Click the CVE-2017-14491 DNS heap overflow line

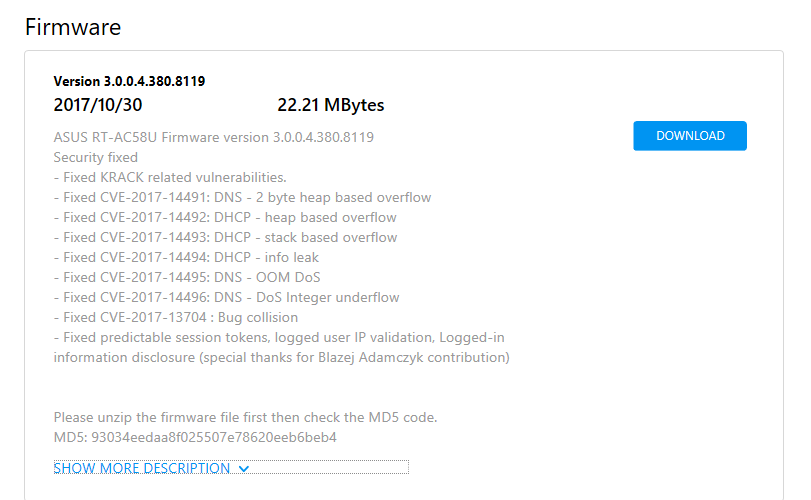242,198
